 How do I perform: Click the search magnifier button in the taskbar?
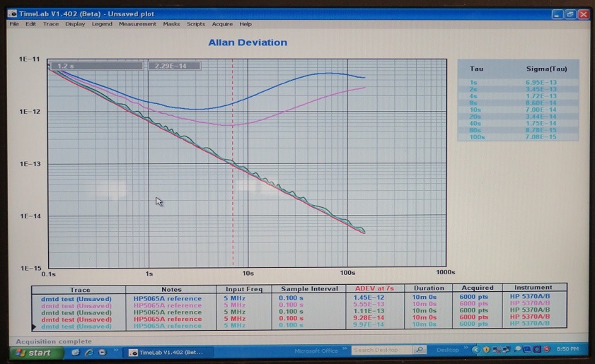(420, 350)
